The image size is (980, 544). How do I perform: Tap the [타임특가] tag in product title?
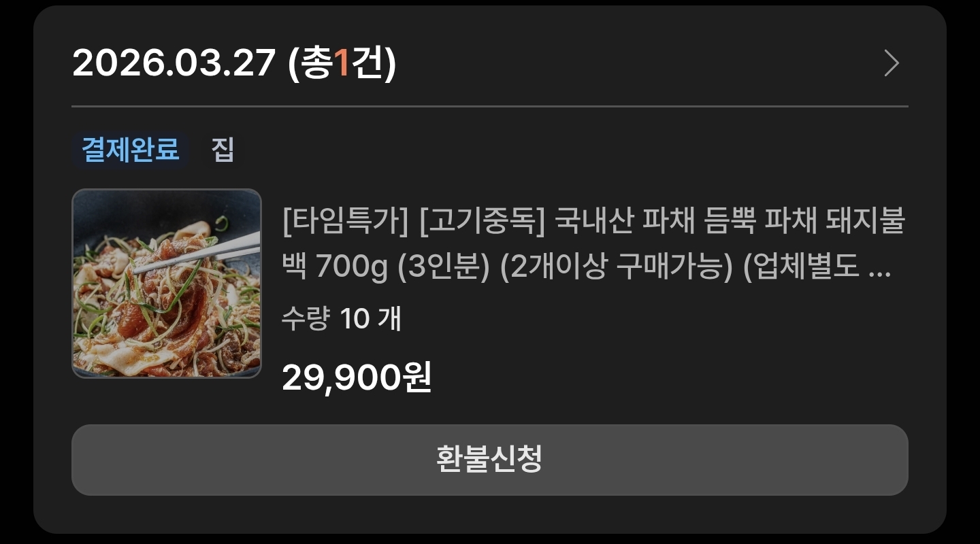346,222
